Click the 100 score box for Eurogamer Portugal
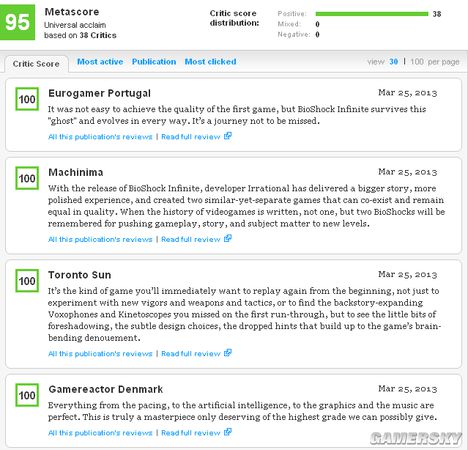 [x=27, y=99]
